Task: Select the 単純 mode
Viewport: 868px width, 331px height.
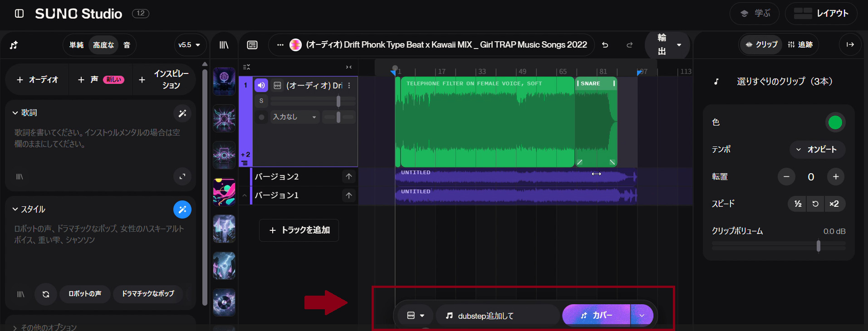Action: click(76, 45)
